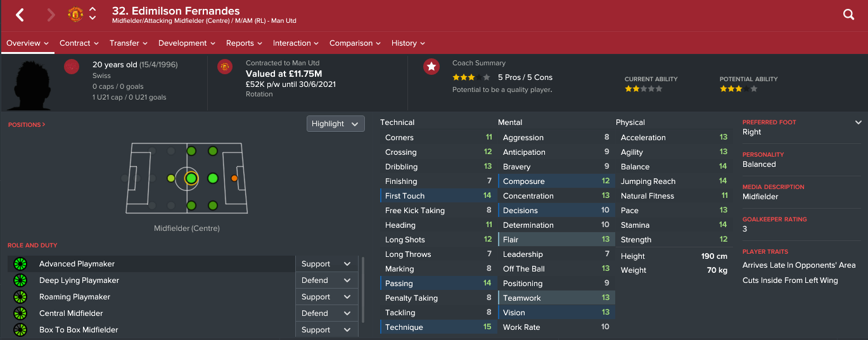868x340 pixels.
Task: Click the Advanced Playmaker role suitability icon
Action: tap(20, 264)
